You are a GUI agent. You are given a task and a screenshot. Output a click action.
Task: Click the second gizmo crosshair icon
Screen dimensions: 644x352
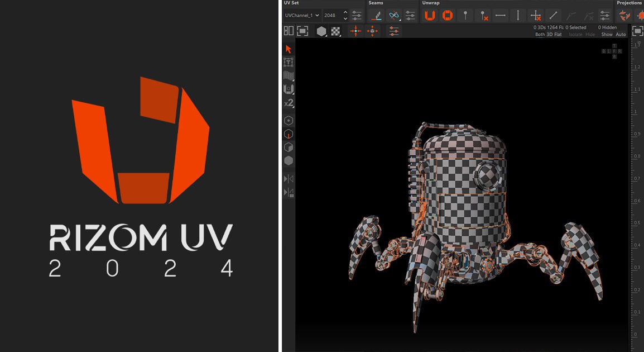(x=373, y=31)
